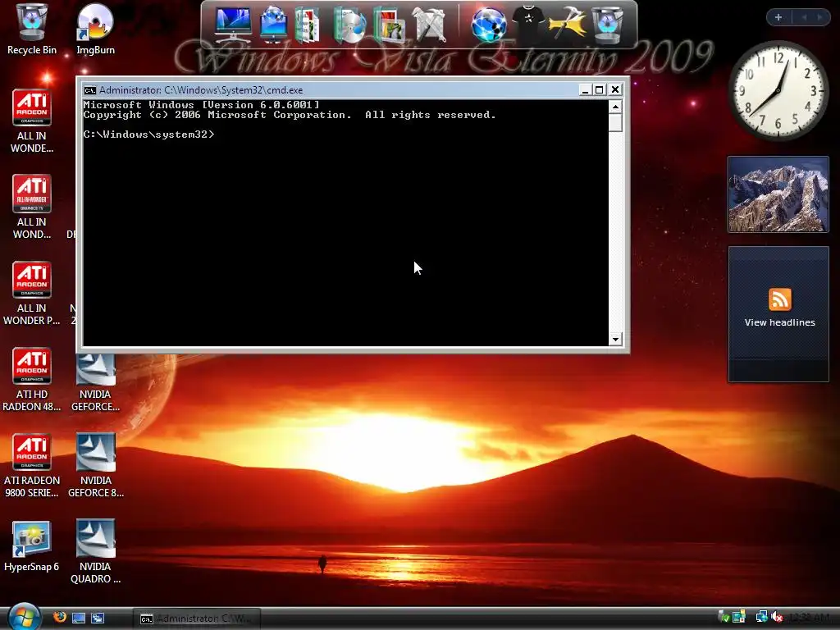Image resolution: width=840 pixels, height=630 pixels.
Task: Select the 'ALL IN WONDER P...' desktop icon
Action: point(32,293)
